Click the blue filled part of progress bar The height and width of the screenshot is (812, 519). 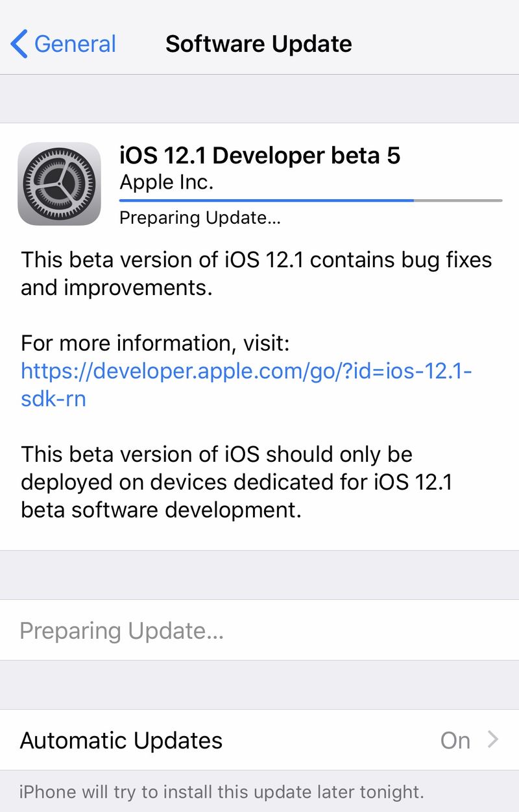[x=267, y=200]
